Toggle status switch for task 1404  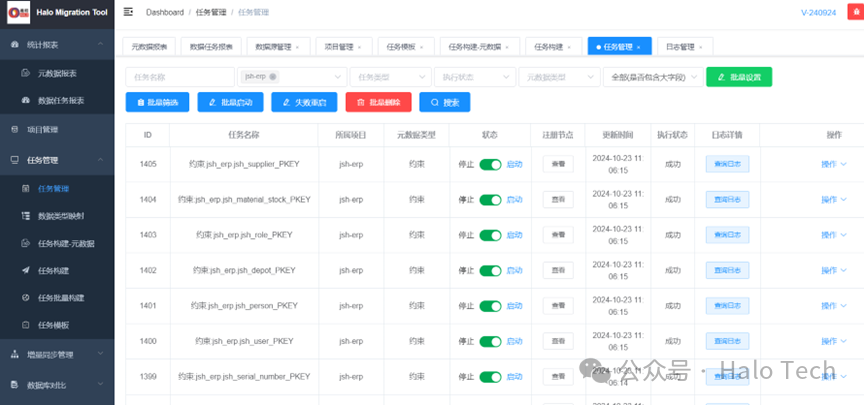[x=490, y=199]
